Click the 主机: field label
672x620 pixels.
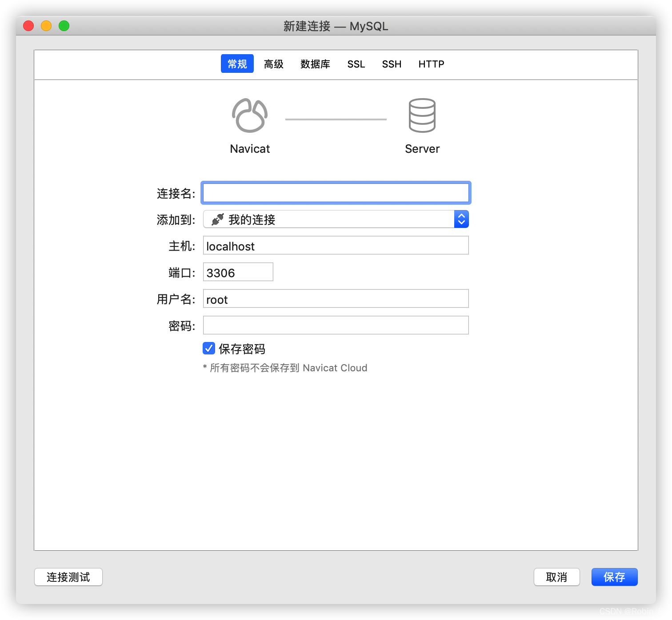[x=182, y=246]
